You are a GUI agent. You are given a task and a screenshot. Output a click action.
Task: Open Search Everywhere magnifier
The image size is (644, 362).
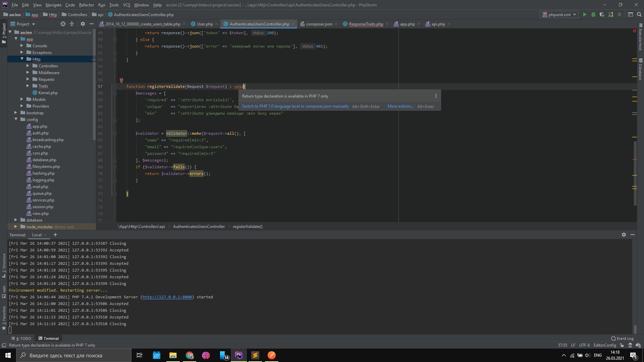tap(639, 15)
